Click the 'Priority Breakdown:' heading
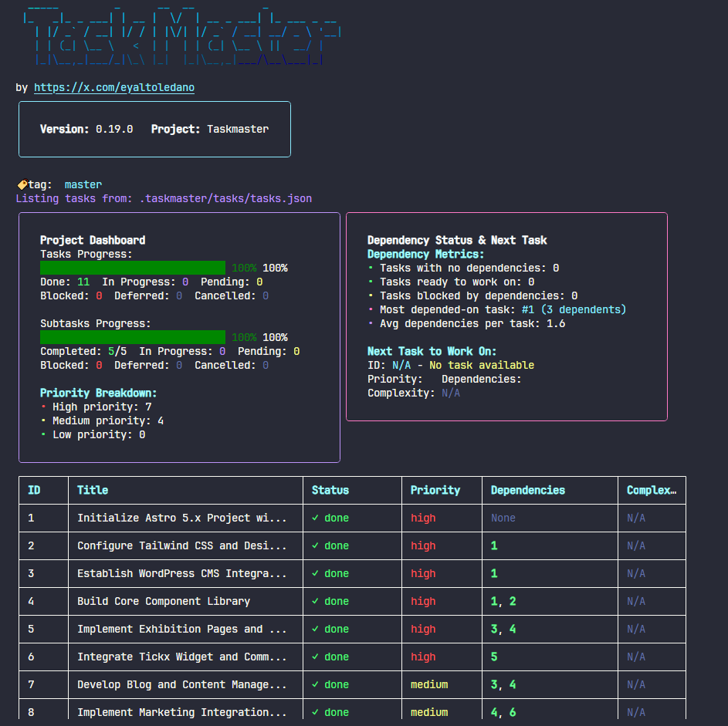Image resolution: width=728 pixels, height=726 pixels. tap(98, 393)
